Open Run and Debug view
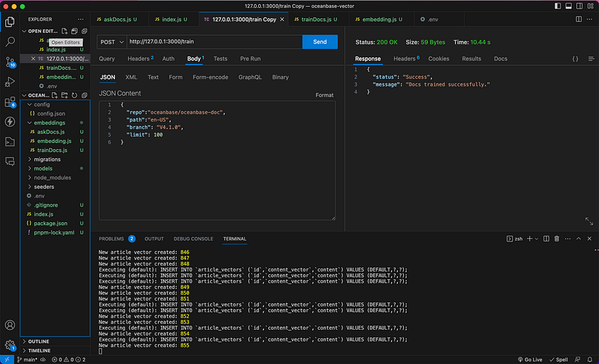Screen dimensions: 599x364 point(10,81)
